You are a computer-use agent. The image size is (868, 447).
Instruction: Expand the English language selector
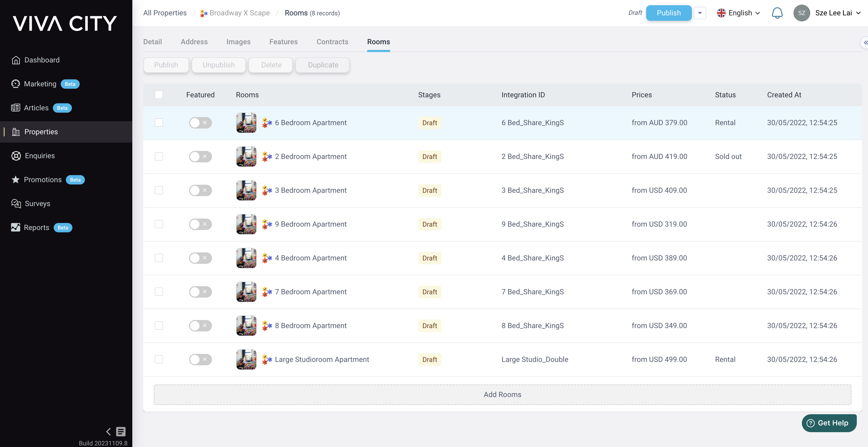click(x=739, y=13)
